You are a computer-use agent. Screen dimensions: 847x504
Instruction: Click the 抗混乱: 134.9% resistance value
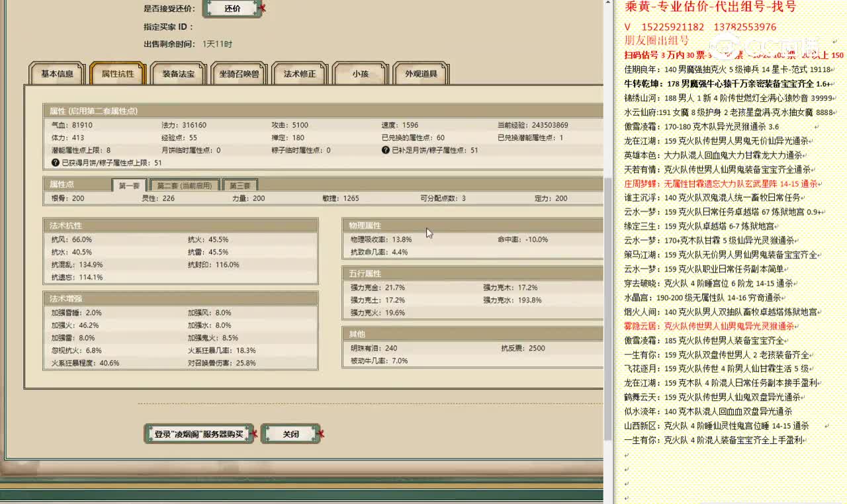[77, 265]
